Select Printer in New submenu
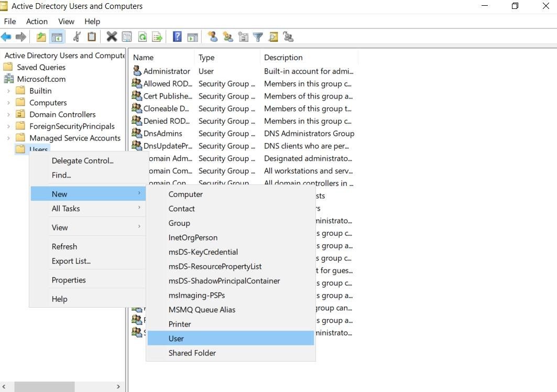This screenshot has width=557, height=392. [231, 324]
